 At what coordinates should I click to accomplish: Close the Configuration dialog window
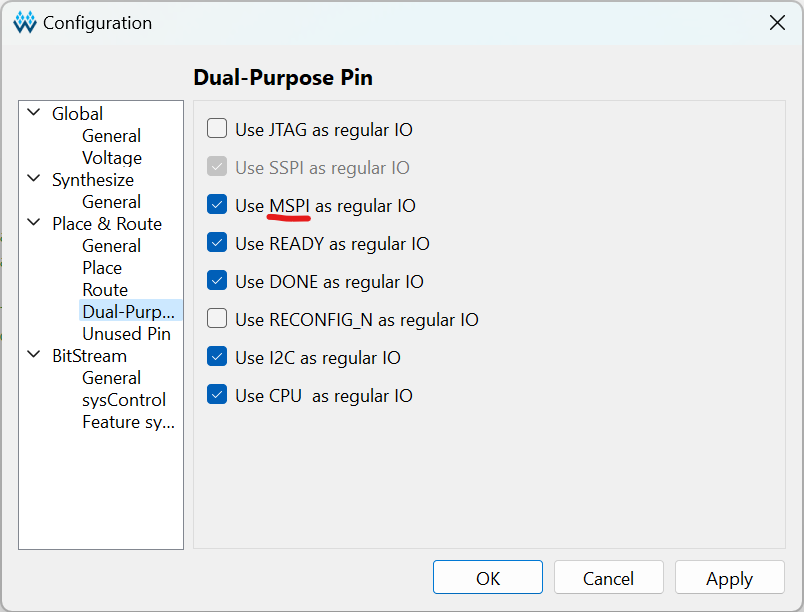click(776, 22)
